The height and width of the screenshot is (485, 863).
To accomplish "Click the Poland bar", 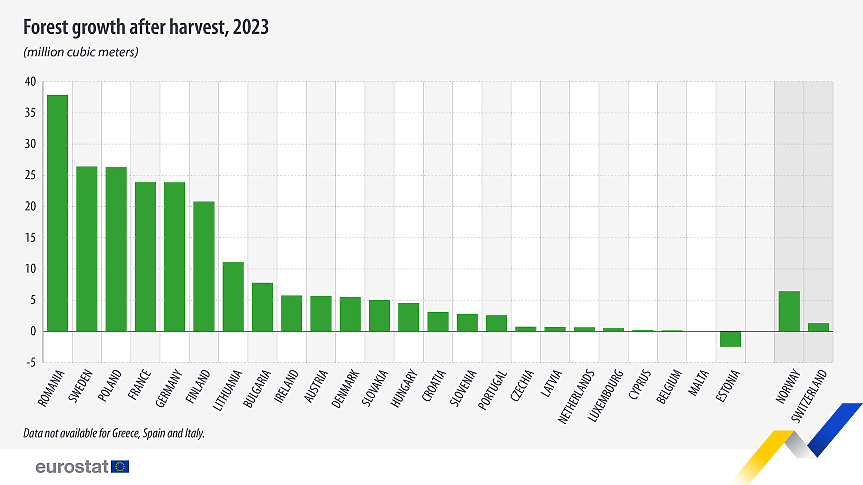I will [116, 249].
